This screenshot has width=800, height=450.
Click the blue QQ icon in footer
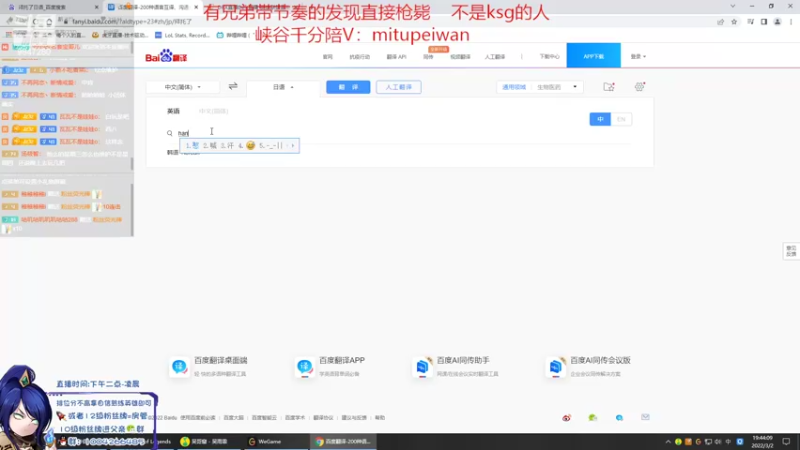pos(619,417)
